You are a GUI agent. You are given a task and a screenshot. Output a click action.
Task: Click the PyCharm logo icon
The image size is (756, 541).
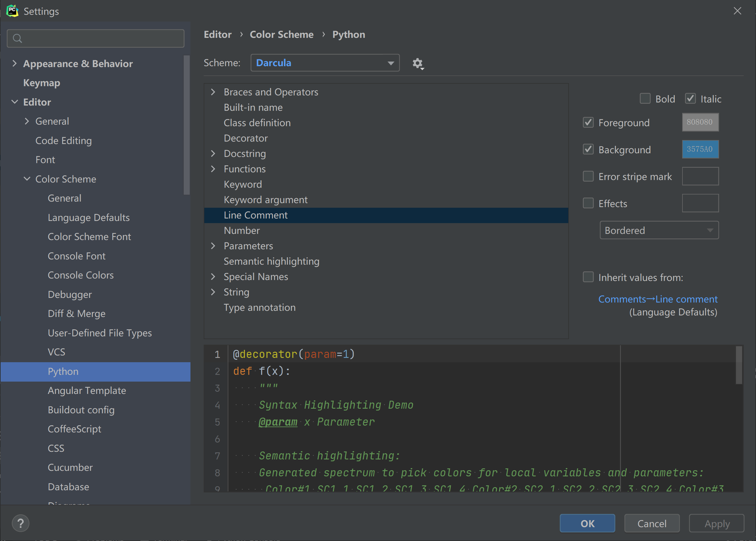(12, 11)
